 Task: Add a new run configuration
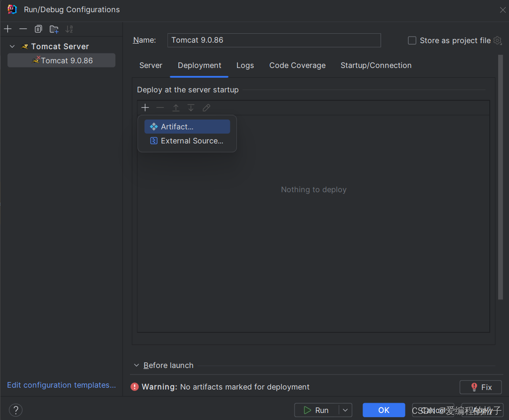(8, 29)
